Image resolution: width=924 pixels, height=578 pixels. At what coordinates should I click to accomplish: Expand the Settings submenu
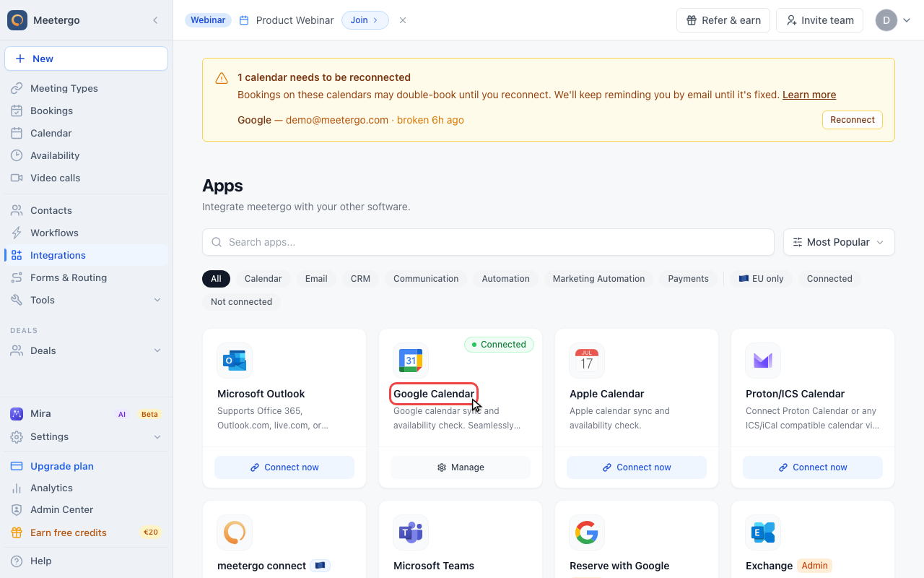[x=157, y=436]
